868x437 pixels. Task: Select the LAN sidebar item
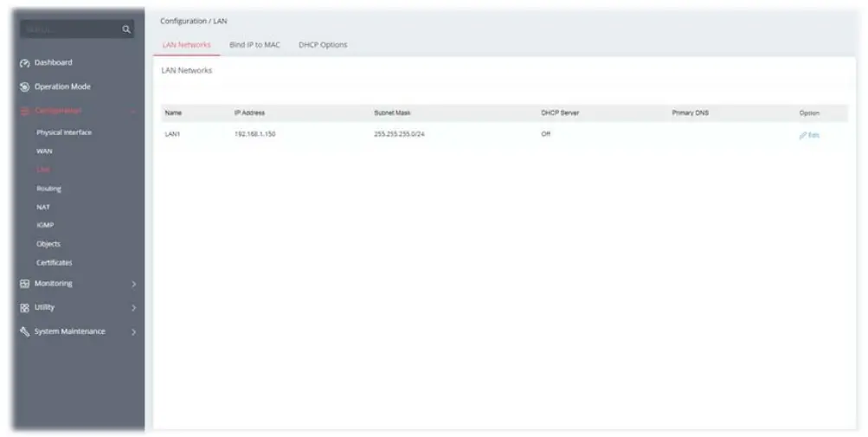(43, 170)
